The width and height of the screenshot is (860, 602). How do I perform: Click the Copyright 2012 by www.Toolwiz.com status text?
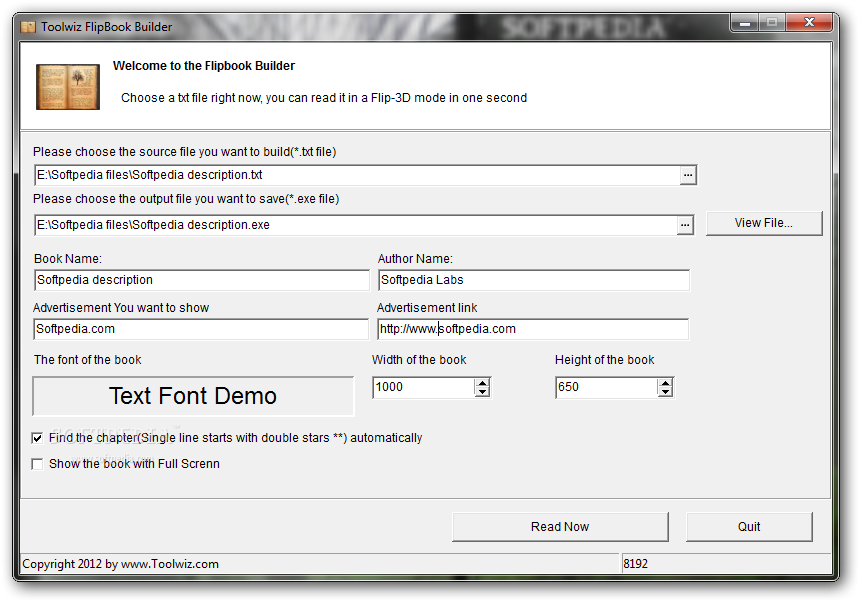click(121, 564)
